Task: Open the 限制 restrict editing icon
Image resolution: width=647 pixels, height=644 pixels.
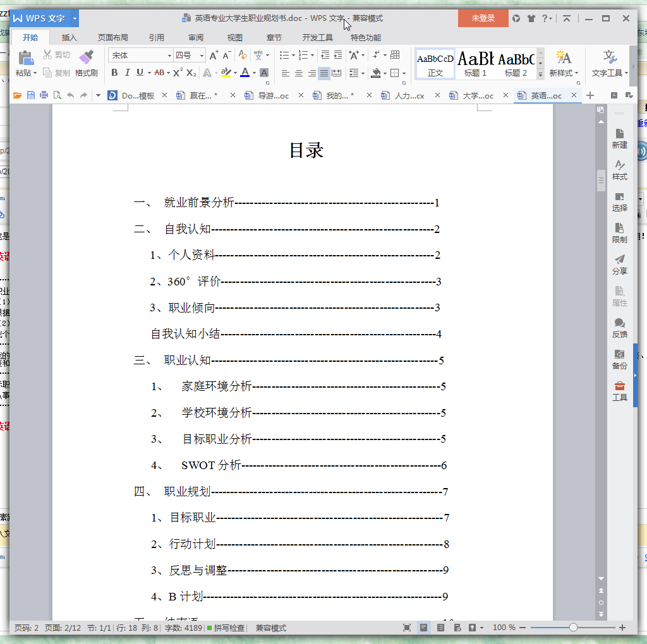Action: pos(619,234)
